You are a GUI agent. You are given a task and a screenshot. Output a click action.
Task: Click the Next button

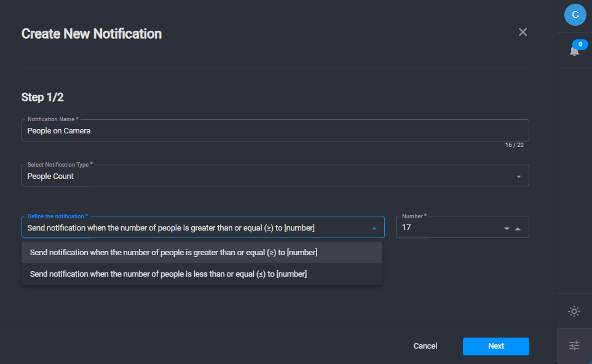point(495,346)
